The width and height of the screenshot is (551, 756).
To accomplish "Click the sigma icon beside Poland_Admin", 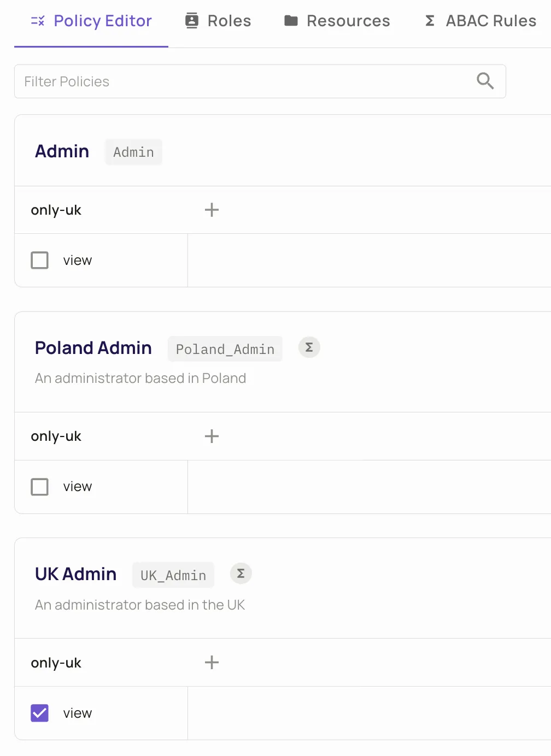I will pyautogui.click(x=309, y=347).
